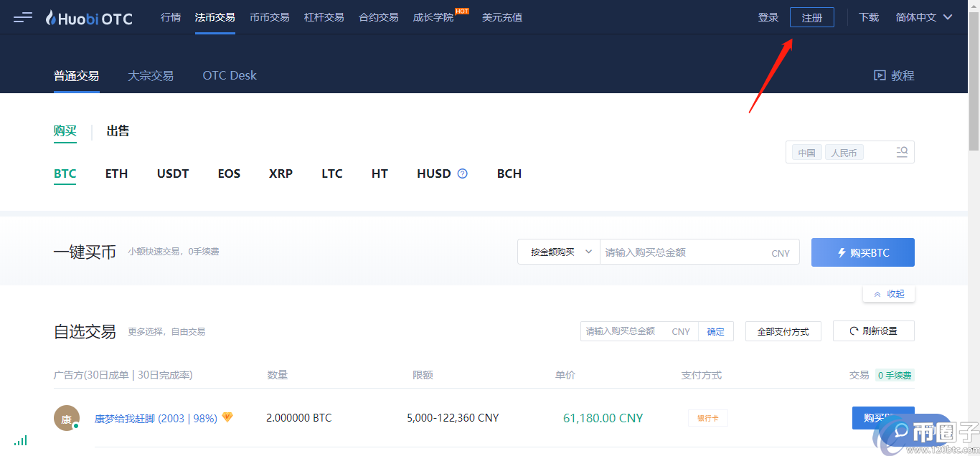Viewport: 980px width, 456px height.
Task: Switch to the 大宗交易 tab
Action: 151,75
